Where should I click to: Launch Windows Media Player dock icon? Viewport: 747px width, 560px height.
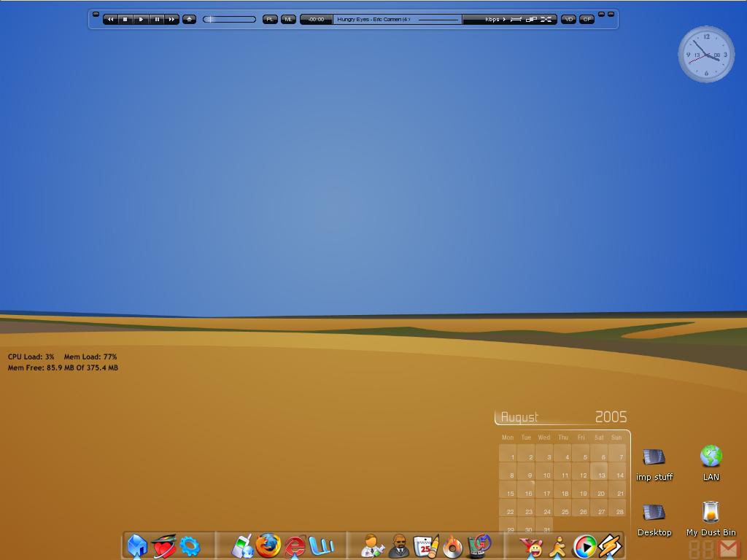(x=584, y=546)
